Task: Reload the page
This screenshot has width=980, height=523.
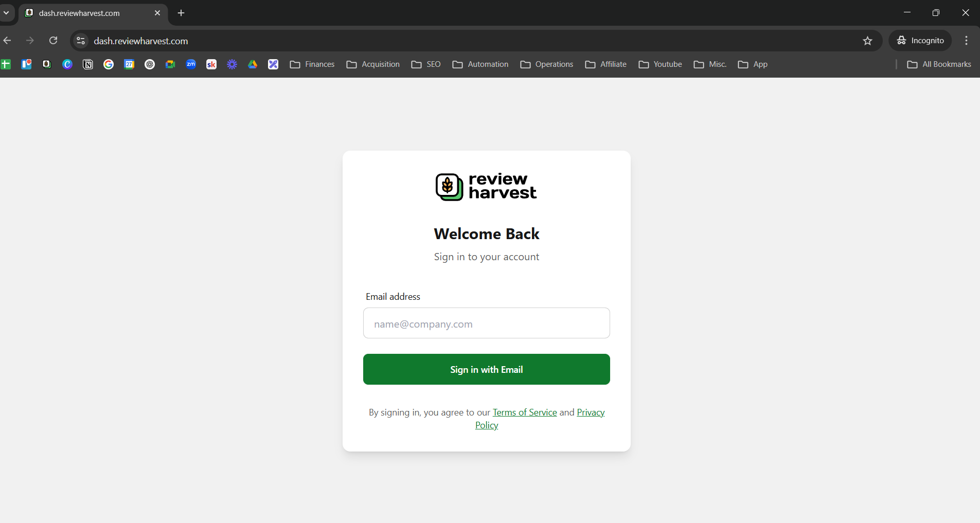Action: (53, 41)
